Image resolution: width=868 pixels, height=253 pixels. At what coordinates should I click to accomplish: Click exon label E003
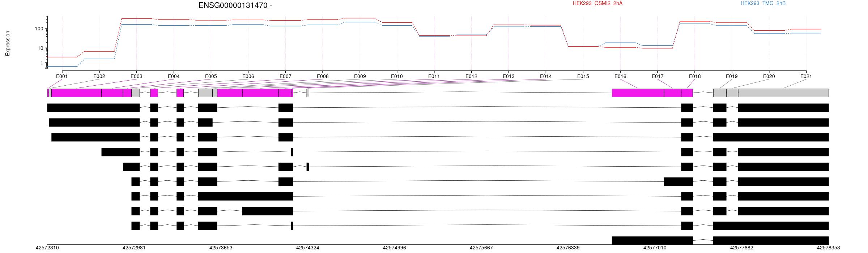[x=136, y=76]
